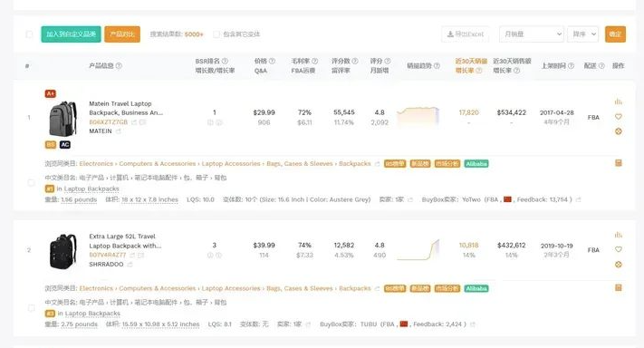
Task: Click help icon beside 产品信息 header
Action: click(x=119, y=66)
